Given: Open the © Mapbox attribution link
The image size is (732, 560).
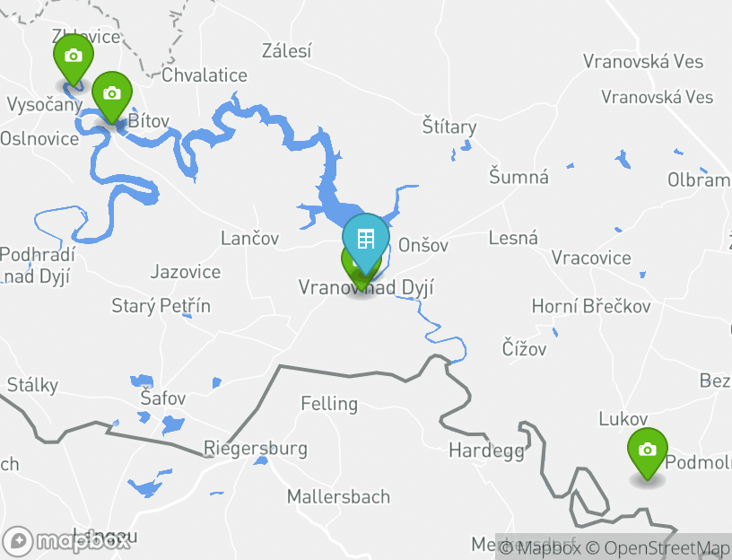Looking at the screenshot, I should coord(540,547).
